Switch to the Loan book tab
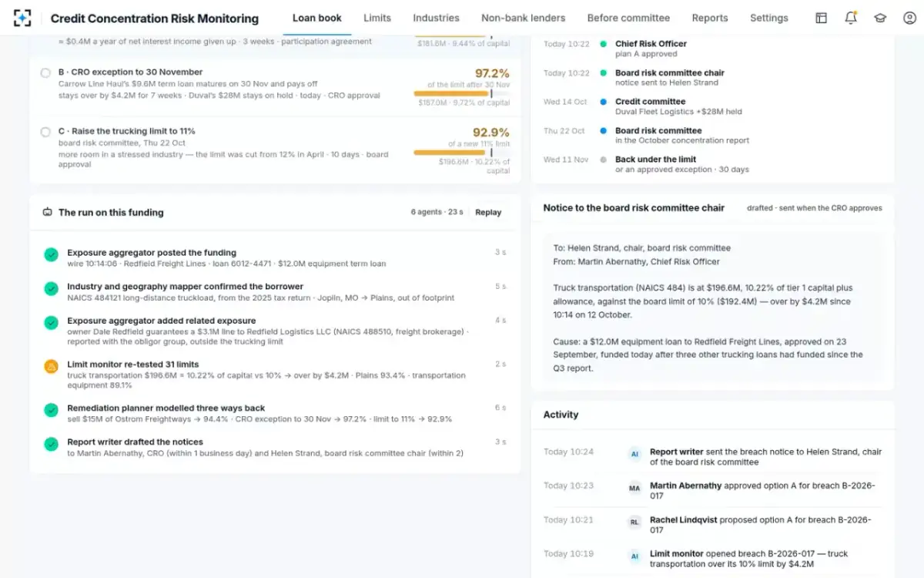This screenshot has height=578, width=924. click(x=317, y=18)
